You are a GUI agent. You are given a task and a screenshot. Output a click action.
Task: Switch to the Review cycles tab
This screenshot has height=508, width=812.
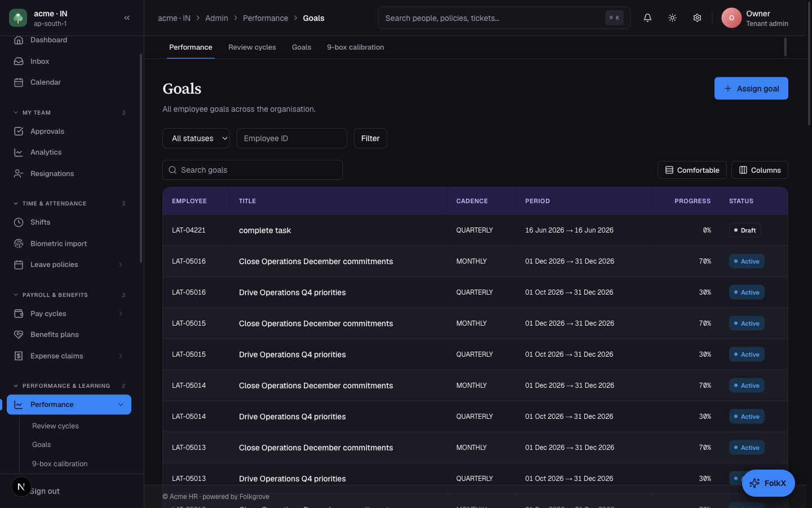[252, 47]
